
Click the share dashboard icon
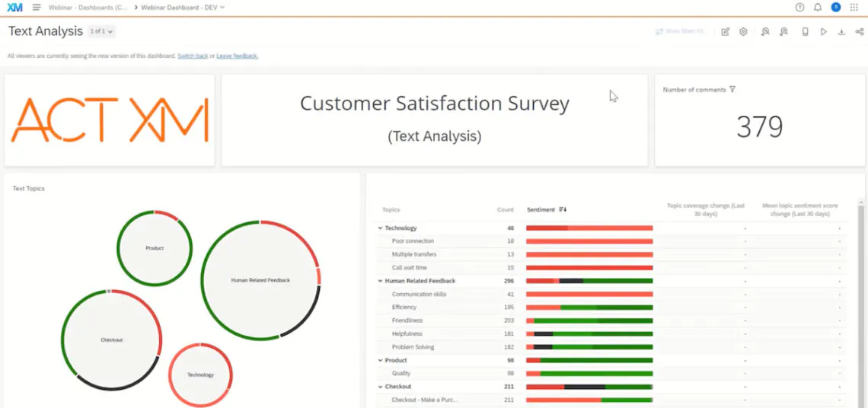(859, 31)
